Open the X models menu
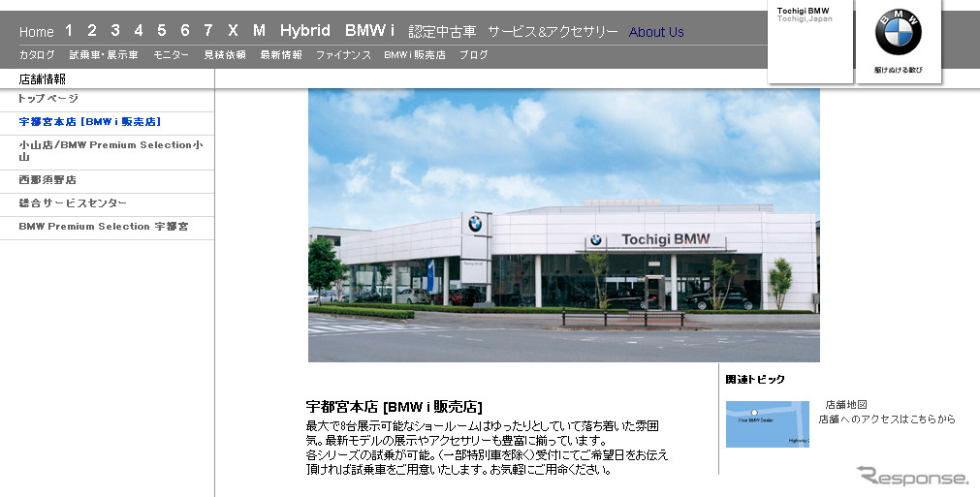Viewport: 980px width, 497px height. tap(233, 31)
